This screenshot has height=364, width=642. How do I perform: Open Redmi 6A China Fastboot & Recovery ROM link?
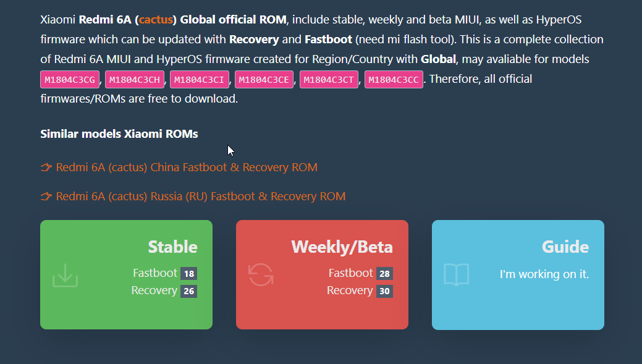click(x=187, y=167)
